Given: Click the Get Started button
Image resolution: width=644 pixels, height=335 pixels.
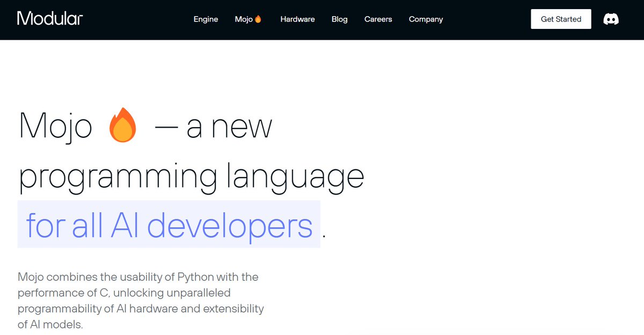Looking at the screenshot, I should click(x=561, y=19).
